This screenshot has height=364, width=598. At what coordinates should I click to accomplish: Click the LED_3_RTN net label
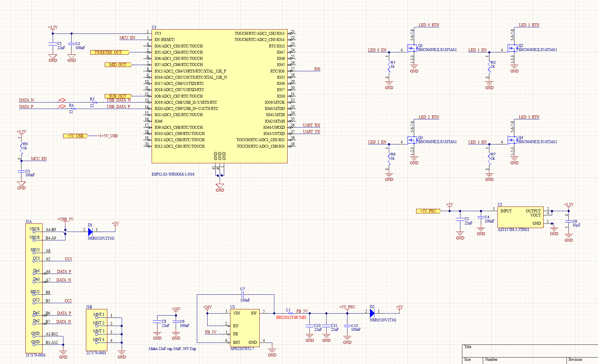[529, 117]
